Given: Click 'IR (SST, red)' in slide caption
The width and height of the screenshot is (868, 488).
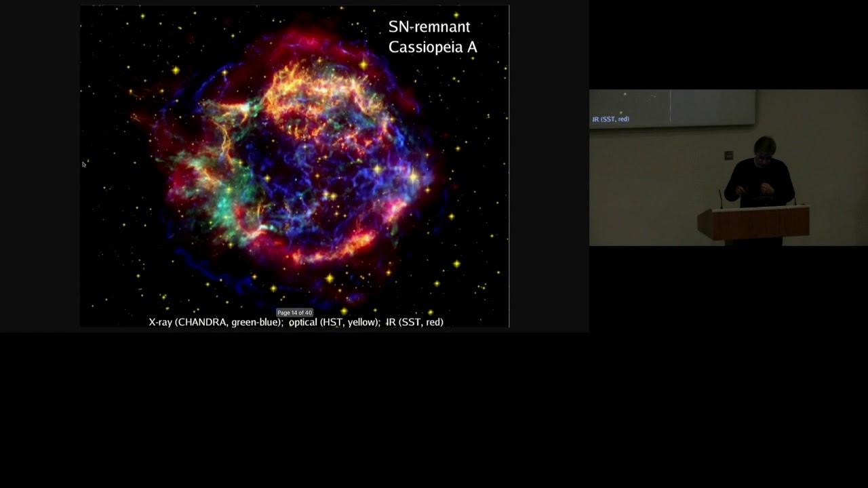Looking at the screenshot, I should 414,322.
